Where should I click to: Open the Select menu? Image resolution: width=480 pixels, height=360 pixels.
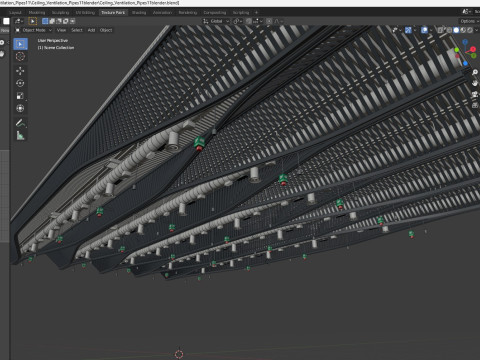pyautogui.click(x=77, y=30)
